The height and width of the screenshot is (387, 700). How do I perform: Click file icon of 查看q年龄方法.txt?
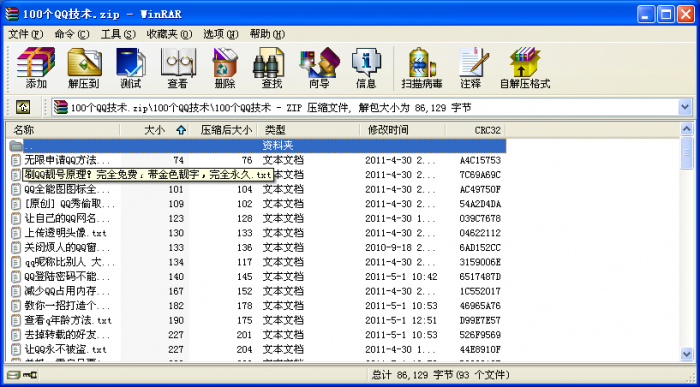click(x=16, y=320)
